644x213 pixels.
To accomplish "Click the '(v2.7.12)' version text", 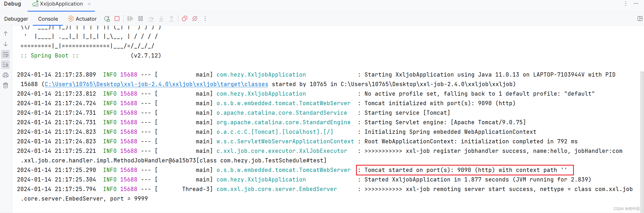I will tap(146, 56).
